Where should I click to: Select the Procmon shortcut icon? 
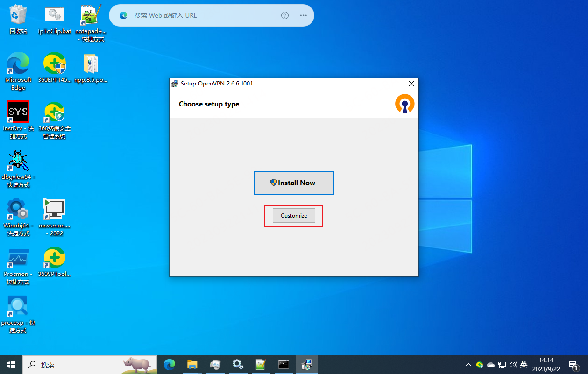pyautogui.click(x=18, y=266)
